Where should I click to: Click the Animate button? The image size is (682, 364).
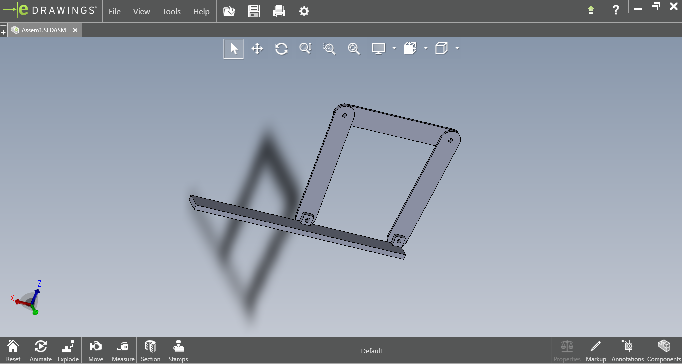(40, 350)
